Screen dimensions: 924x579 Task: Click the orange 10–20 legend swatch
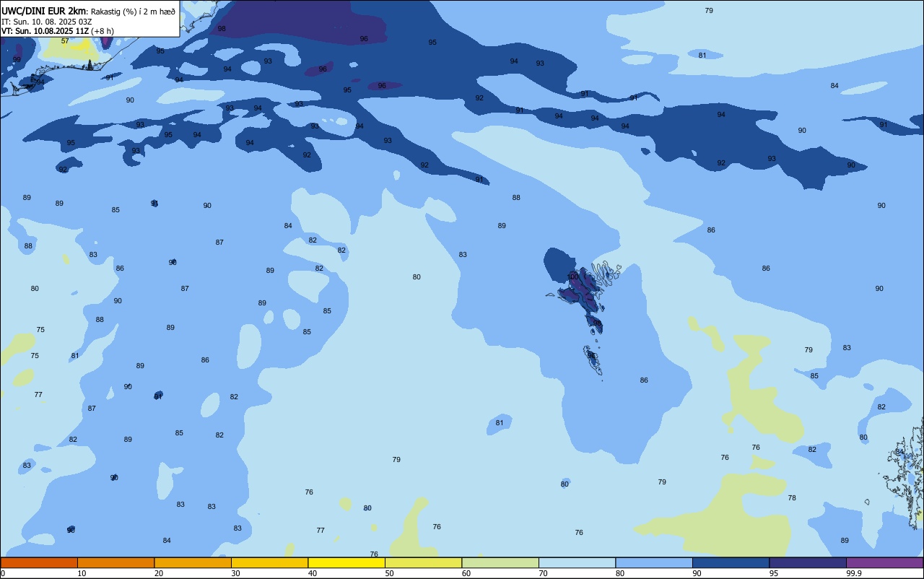(x=115, y=562)
